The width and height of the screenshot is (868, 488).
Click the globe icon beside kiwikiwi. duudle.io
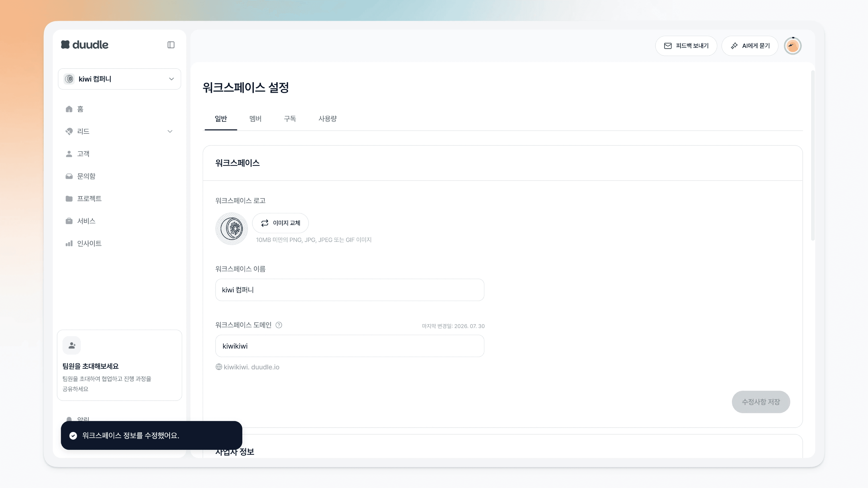[219, 367]
